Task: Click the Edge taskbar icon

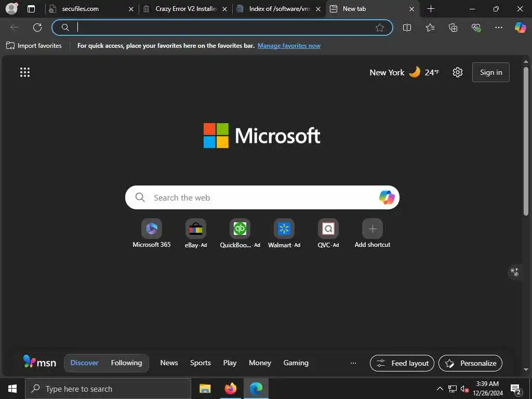Action: (x=256, y=389)
